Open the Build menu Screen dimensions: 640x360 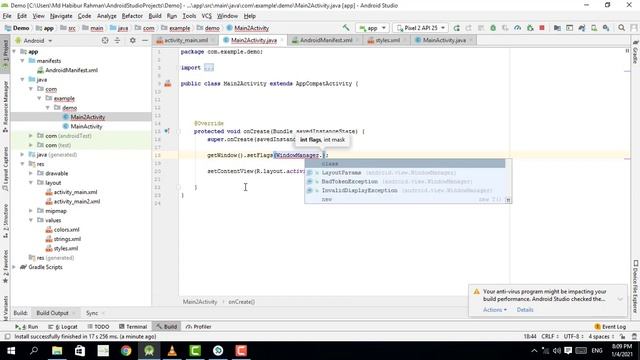(x=155, y=16)
